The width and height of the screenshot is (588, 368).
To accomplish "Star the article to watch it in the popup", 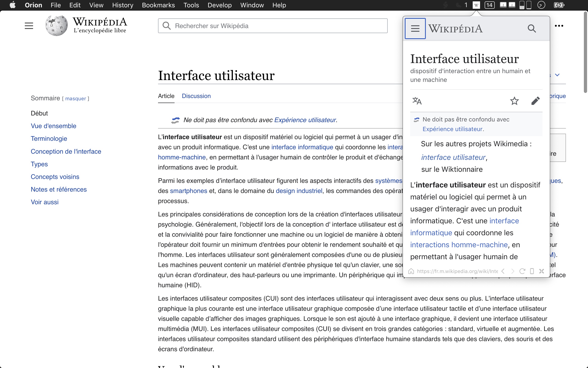I will tap(514, 101).
